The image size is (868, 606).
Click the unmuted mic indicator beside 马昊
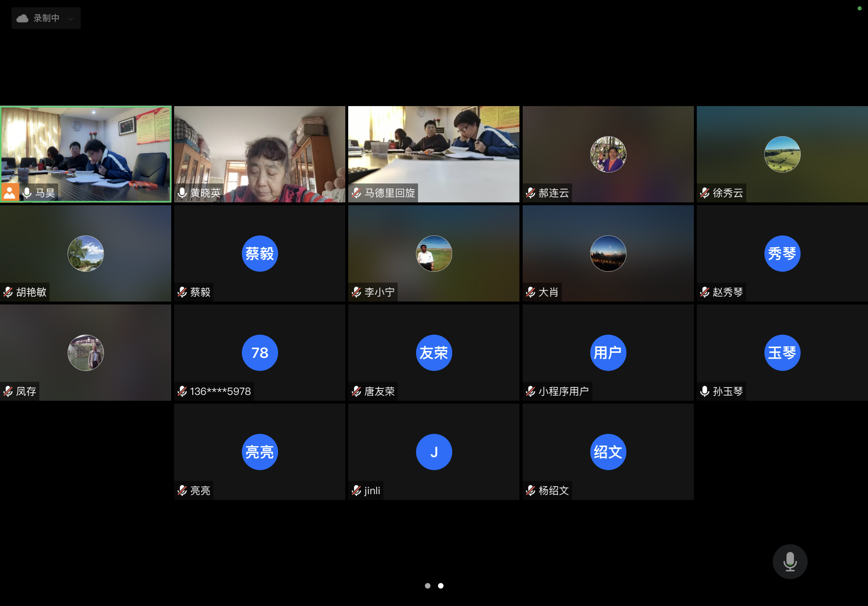(x=27, y=193)
